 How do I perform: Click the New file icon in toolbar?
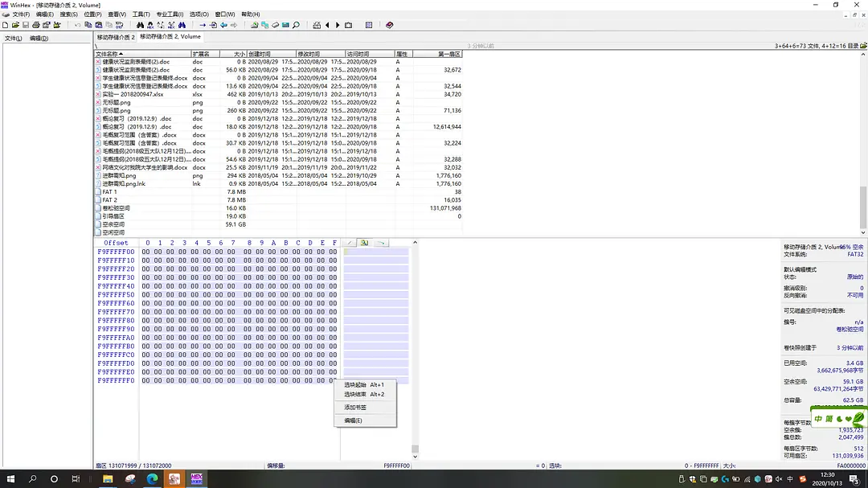(x=5, y=25)
